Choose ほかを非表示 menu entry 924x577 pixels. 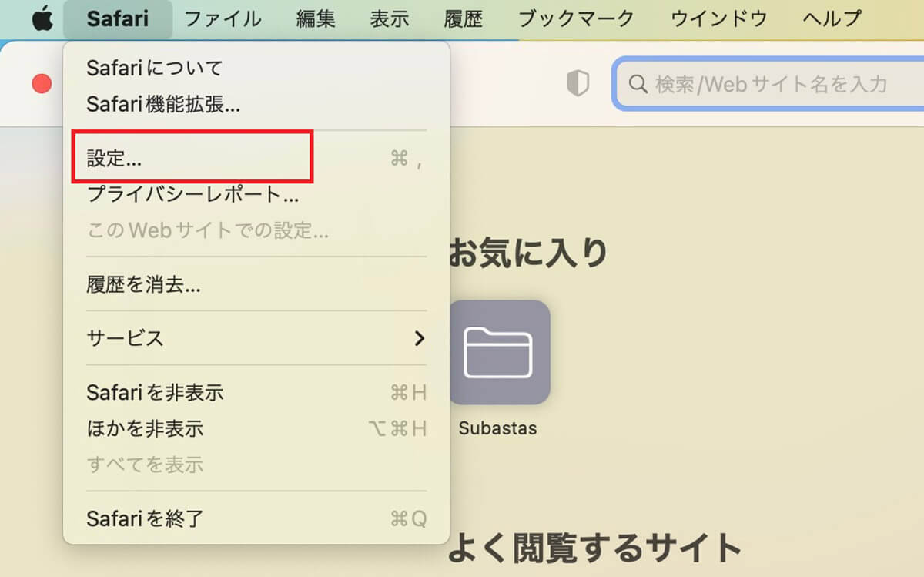(256, 428)
